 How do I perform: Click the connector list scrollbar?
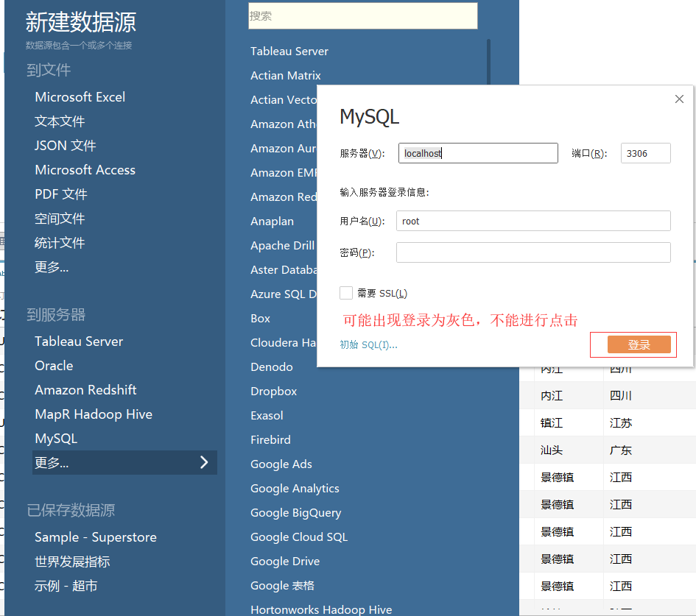pos(488,62)
